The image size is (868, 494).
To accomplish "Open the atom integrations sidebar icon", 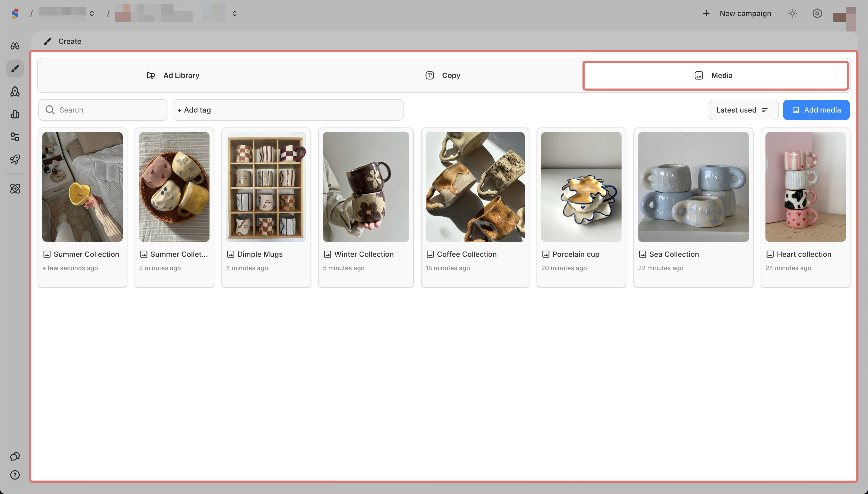I will (x=15, y=189).
